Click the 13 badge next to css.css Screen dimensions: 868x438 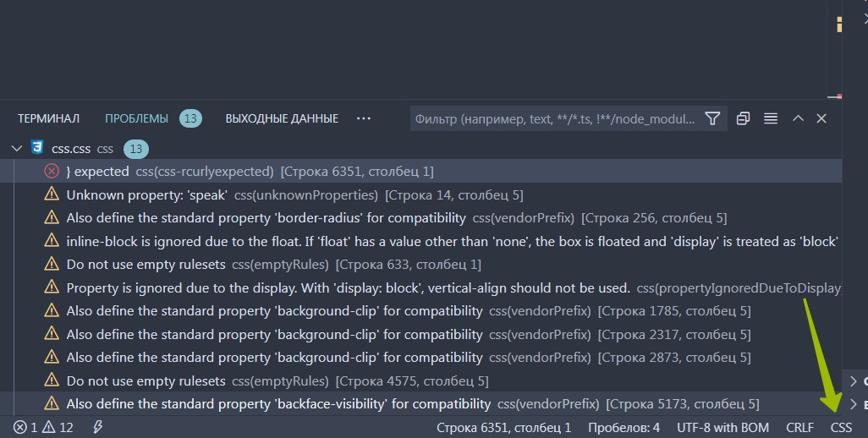tap(135, 149)
